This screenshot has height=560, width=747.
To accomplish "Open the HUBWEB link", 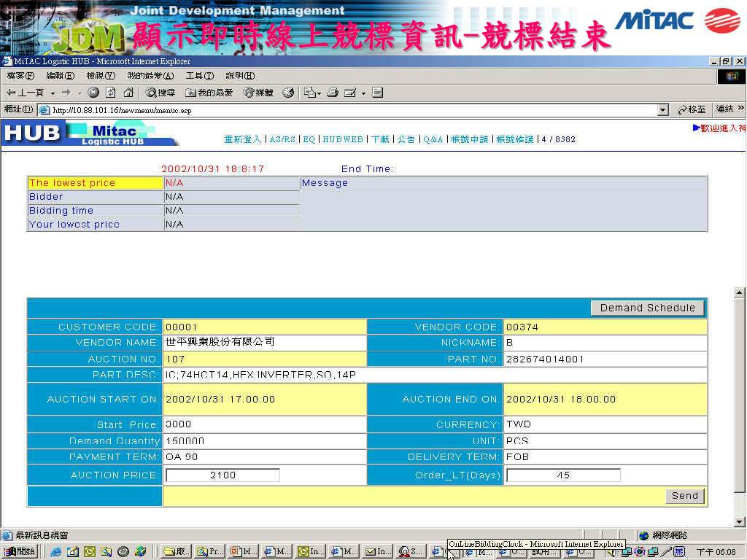I will [343, 139].
